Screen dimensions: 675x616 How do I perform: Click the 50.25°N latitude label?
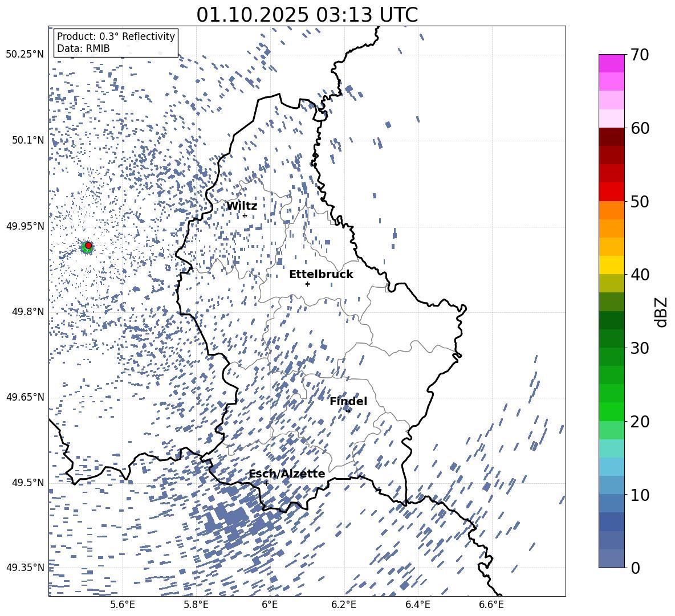pyautogui.click(x=25, y=55)
